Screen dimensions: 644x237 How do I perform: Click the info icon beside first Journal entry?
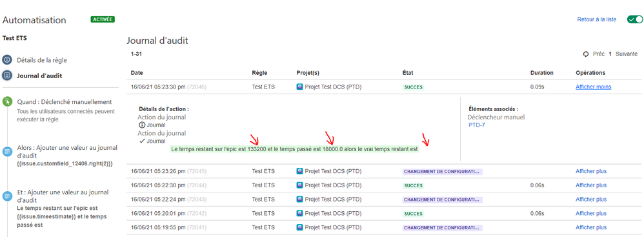coord(142,125)
